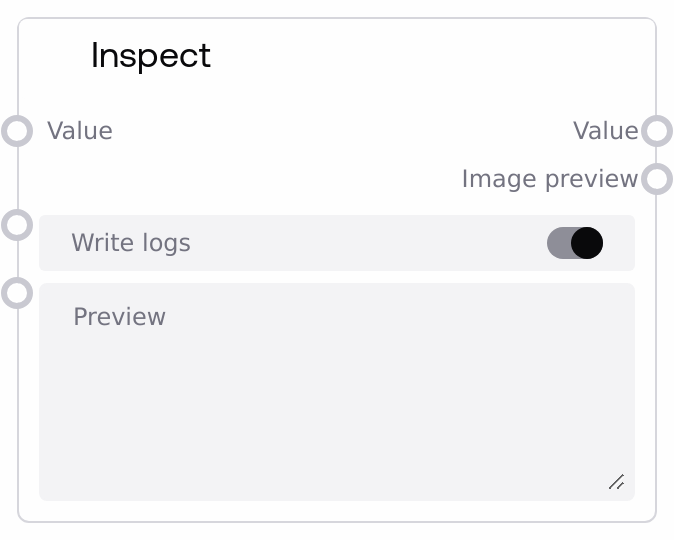This screenshot has width=674, height=540.
Task: Click the Preview label text
Action: pyautogui.click(x=120, y=317)
